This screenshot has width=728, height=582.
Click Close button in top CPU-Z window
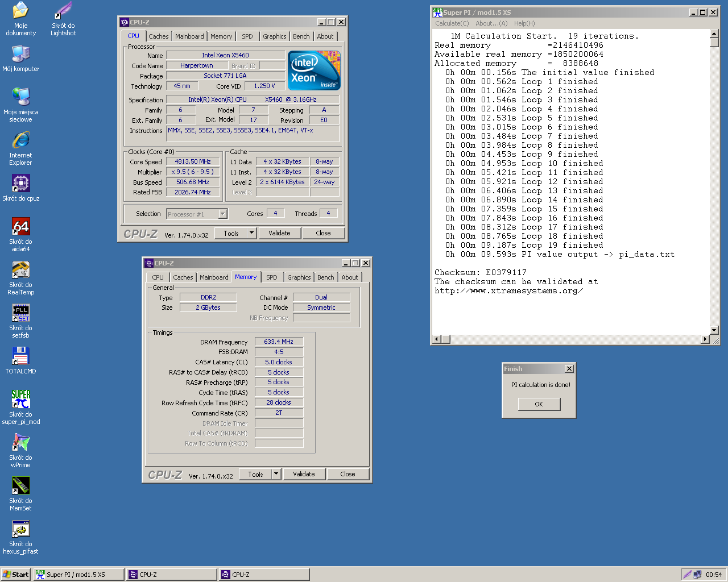pyautogui.click(x=323, y=233)
